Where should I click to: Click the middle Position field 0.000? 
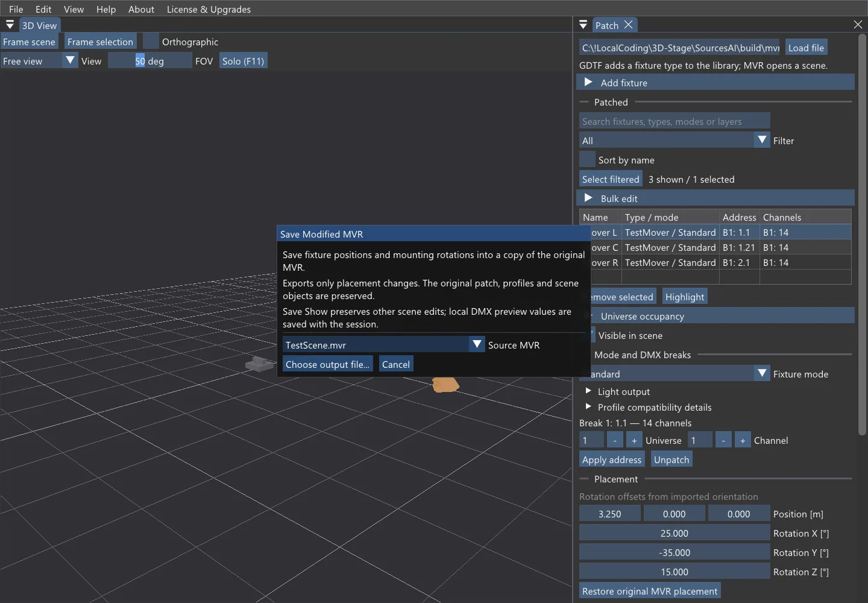(x=674, y=514)
